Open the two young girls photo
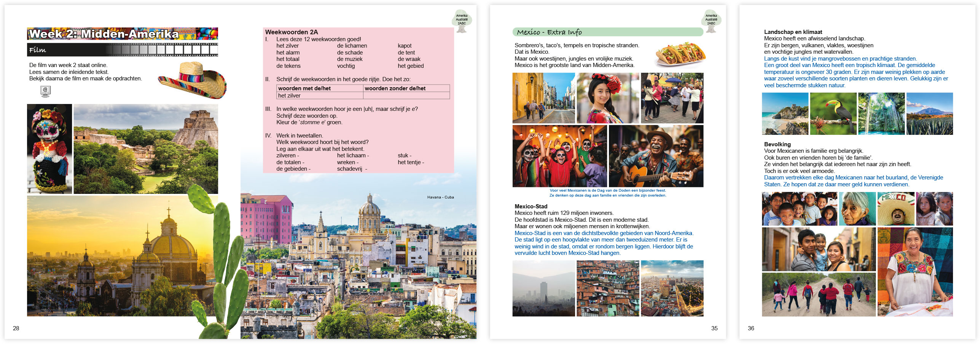 pyautogui.click(x=934, y=209)
